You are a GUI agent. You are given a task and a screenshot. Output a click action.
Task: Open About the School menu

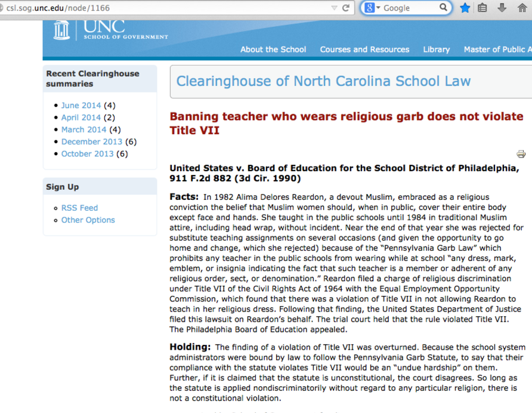point(273,50)
